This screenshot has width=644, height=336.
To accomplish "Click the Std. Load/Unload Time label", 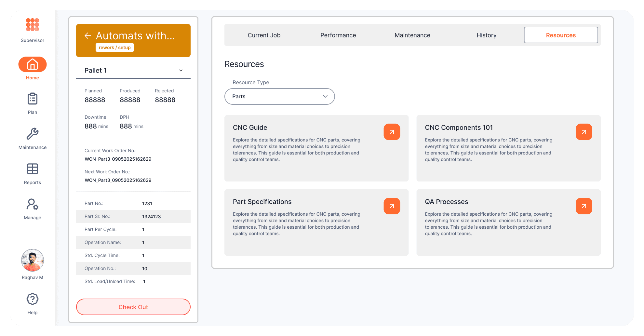I will point(110,281).
